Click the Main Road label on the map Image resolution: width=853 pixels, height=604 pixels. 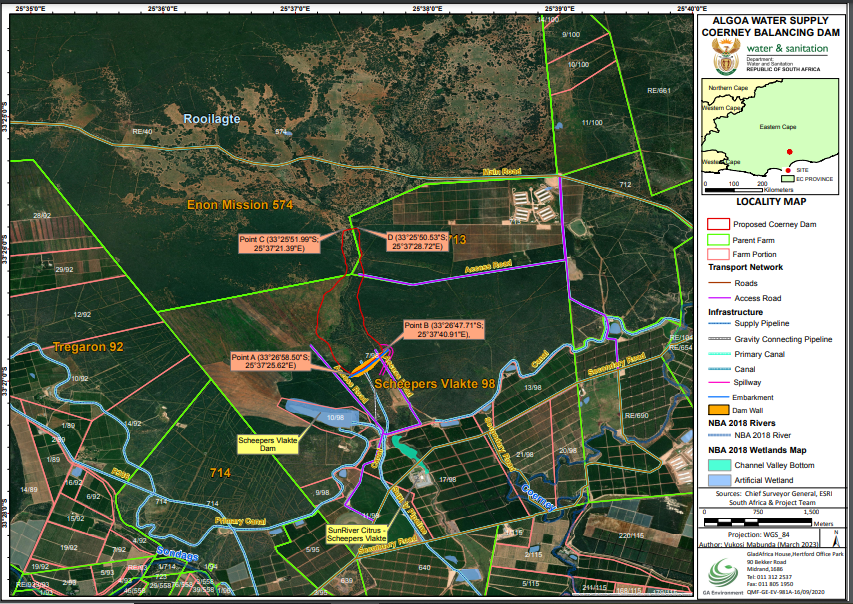pyautogui.click(x=502, y=172)
